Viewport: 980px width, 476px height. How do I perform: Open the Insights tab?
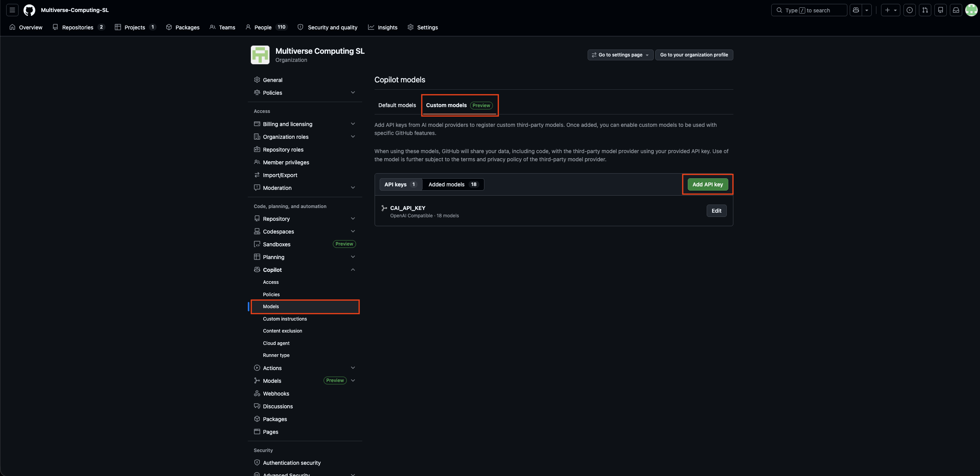click(x=383, y=27)
